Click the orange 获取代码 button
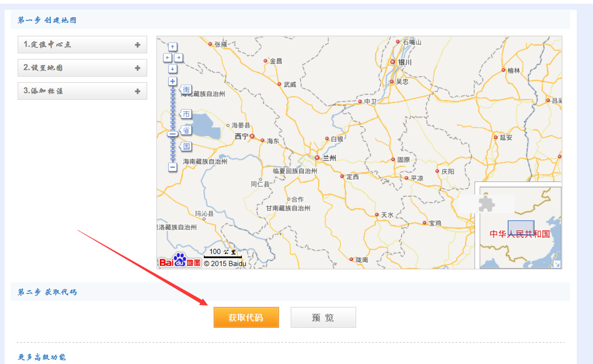The width and height of the screenshot is (593, 364). point(246,318)
